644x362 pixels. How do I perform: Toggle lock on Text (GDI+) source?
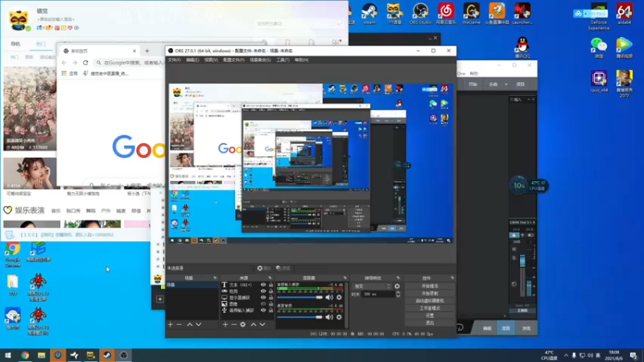[x=270, y=285]
